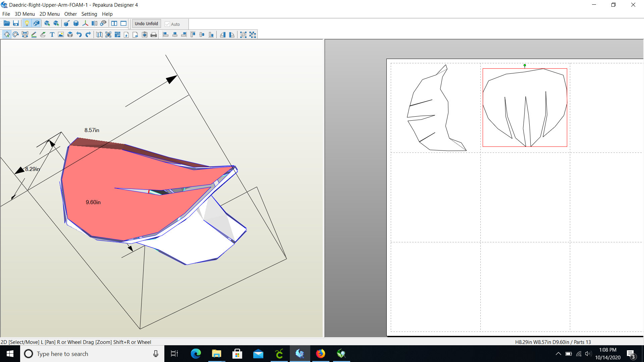Toggle the XYZ axis display icon
This screenshot has height=362, width=644.
click(x=85, y=23)
